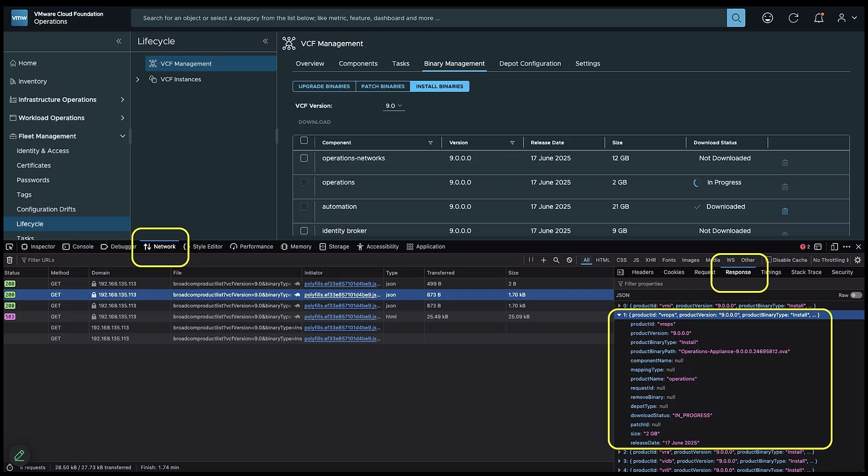Toggle the Raw JSON switch
Viewport: 868px width, 476px height.
click(x=856, y=295)
